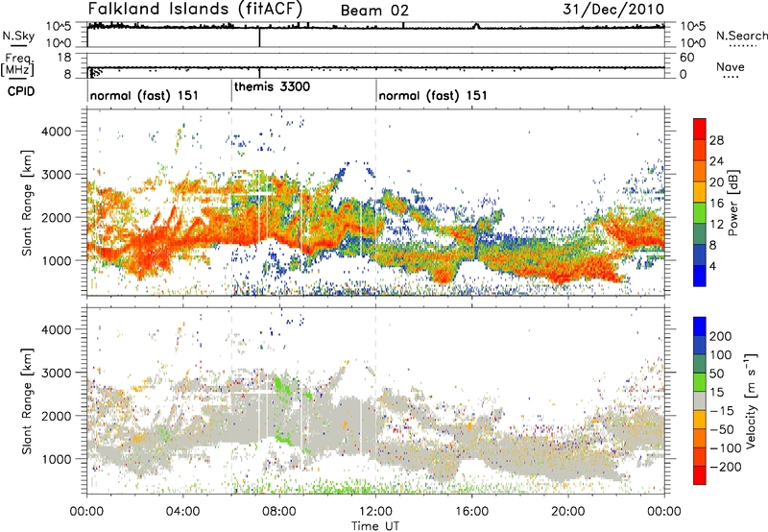This screenshot has height=532, width=768.
Task: Click the Velocity scale value "200"
Action: click(x=721, y=336)
